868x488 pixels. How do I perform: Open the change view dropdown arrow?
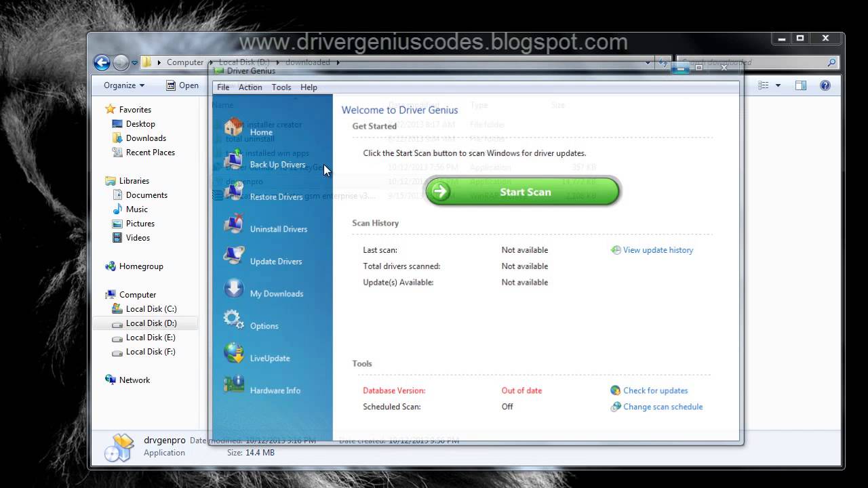click(x=778, y=85)
